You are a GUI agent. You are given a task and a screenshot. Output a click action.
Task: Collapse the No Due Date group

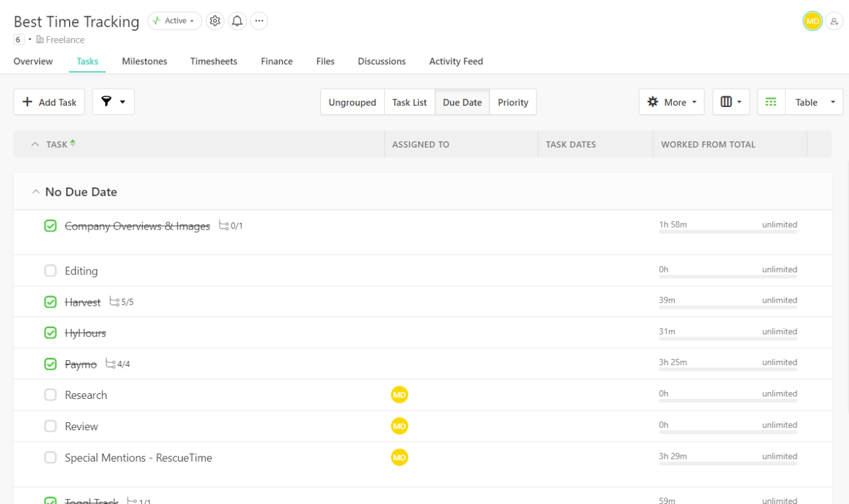pyautogui.click(x=36, y=191)
